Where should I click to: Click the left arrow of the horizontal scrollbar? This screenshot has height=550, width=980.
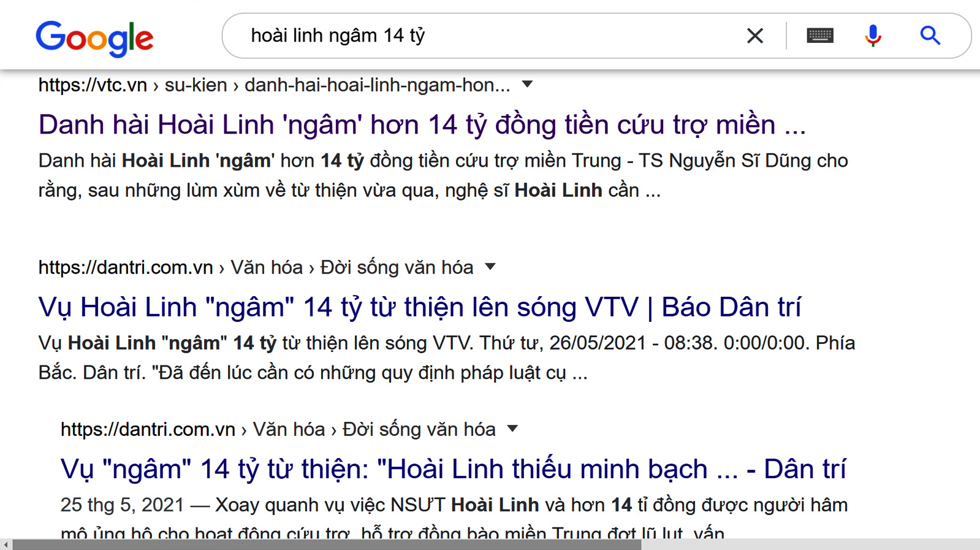[6, 544]
